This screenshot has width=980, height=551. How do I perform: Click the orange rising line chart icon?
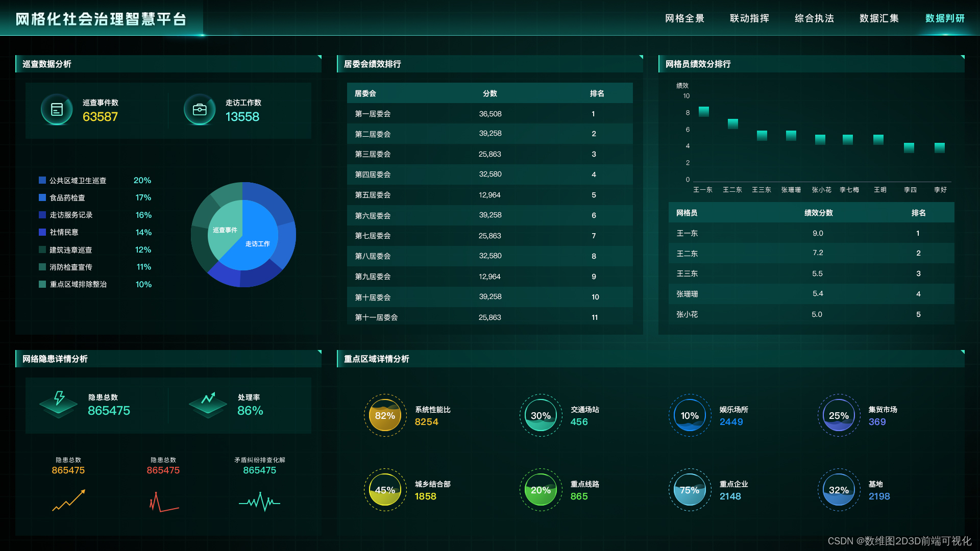[x=68, y=500]
